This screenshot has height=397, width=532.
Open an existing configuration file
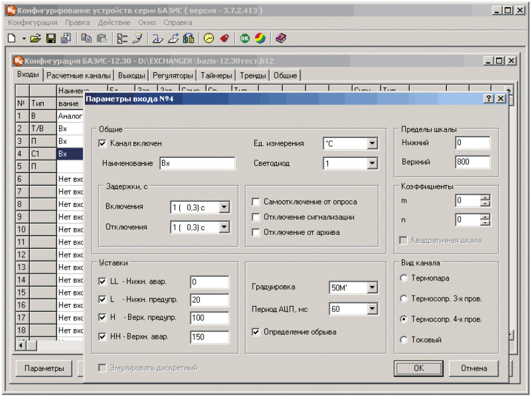[36, 38]
